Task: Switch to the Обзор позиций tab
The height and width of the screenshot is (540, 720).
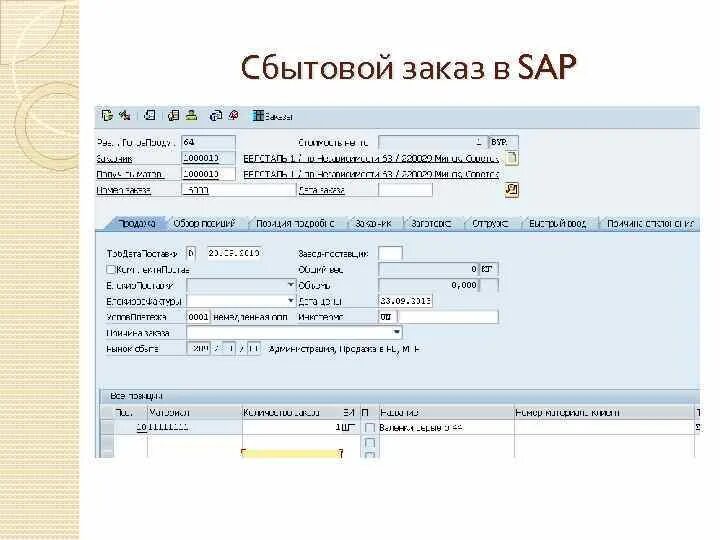Action: pos(204,224)
